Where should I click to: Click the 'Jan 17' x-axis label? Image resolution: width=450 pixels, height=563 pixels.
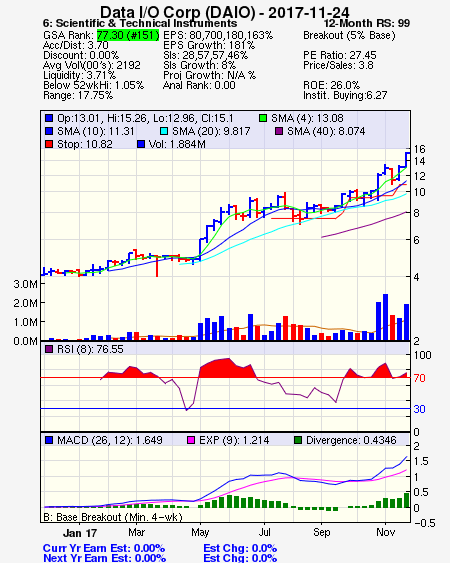pos(80,533)
